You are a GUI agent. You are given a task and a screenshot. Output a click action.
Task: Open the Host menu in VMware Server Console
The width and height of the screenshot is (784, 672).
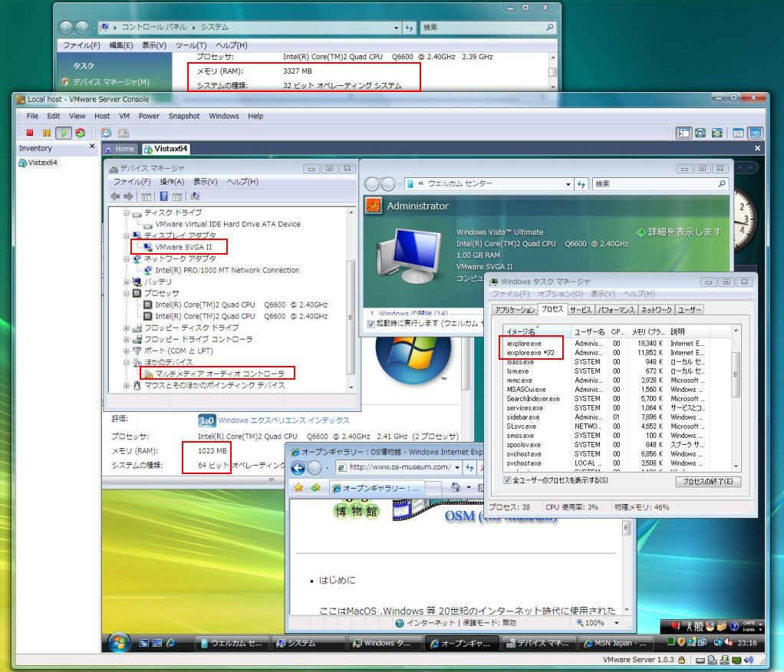(x=102, y=116)
